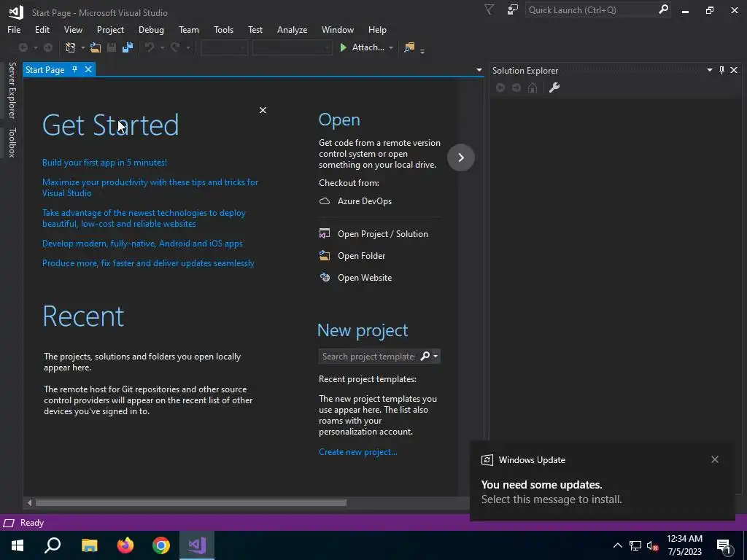Open 'Maximize your productivity' tips link
Screen dimensions: 747x560
tap(150, 187)
